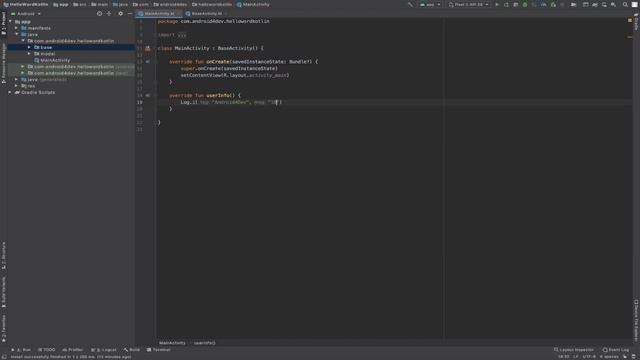The image size is (640, 360).
Task: Click the Locate Opened File target icon
Action: click(99, 13)
